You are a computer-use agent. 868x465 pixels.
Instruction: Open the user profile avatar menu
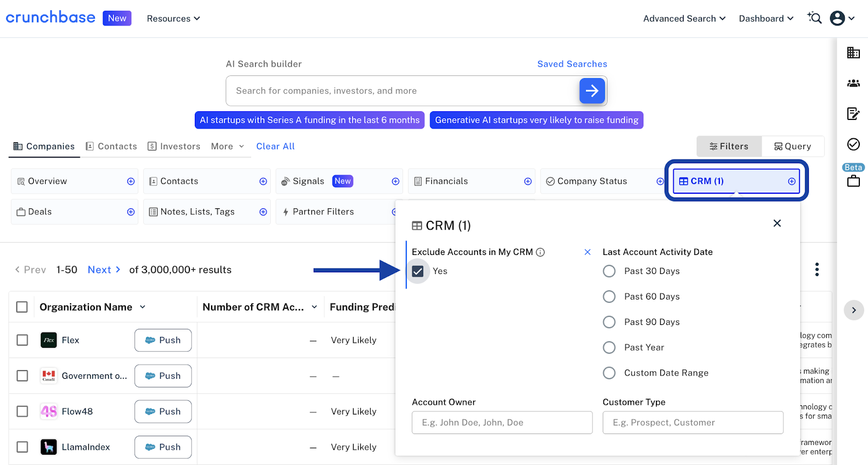pos(842,18)
